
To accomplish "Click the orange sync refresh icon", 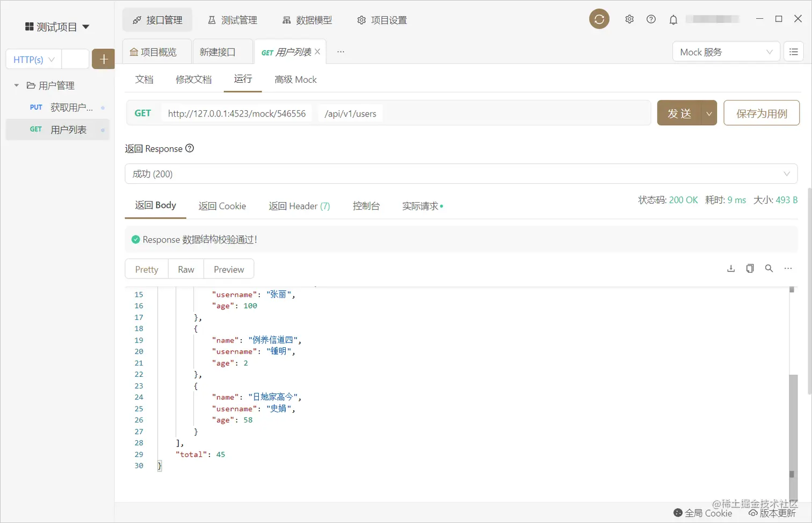I will [599, 19].
